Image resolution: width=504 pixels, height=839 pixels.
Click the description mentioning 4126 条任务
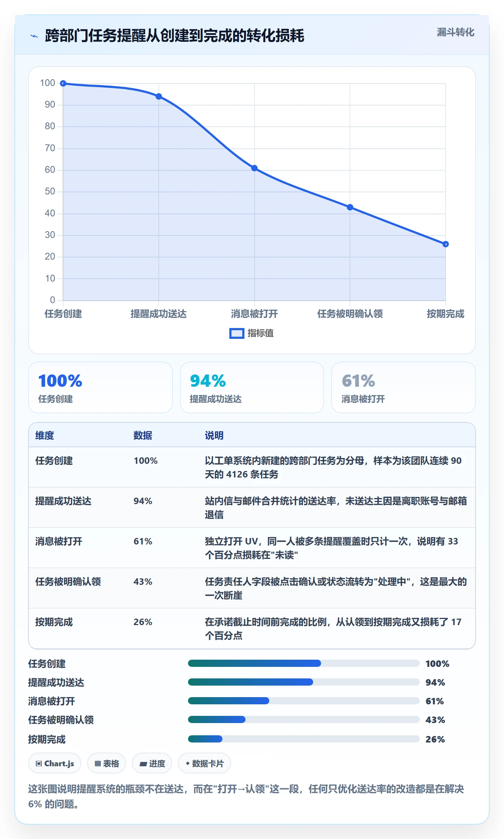pos(333,467)
